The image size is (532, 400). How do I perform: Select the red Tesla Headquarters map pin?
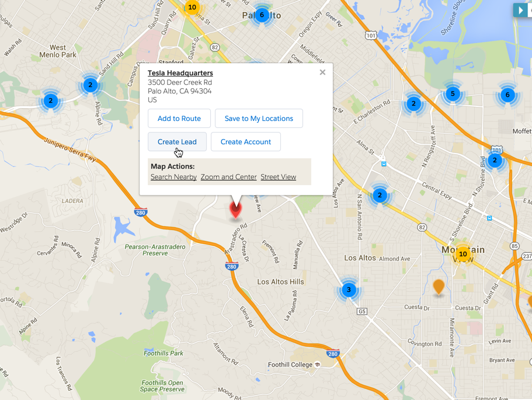235,209
